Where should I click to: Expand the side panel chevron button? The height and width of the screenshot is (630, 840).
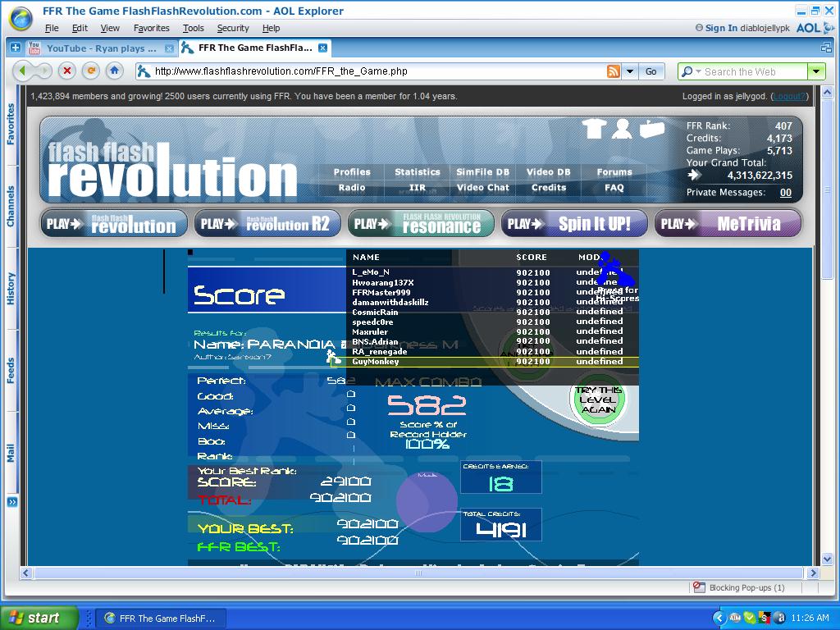tap(11, 502)
